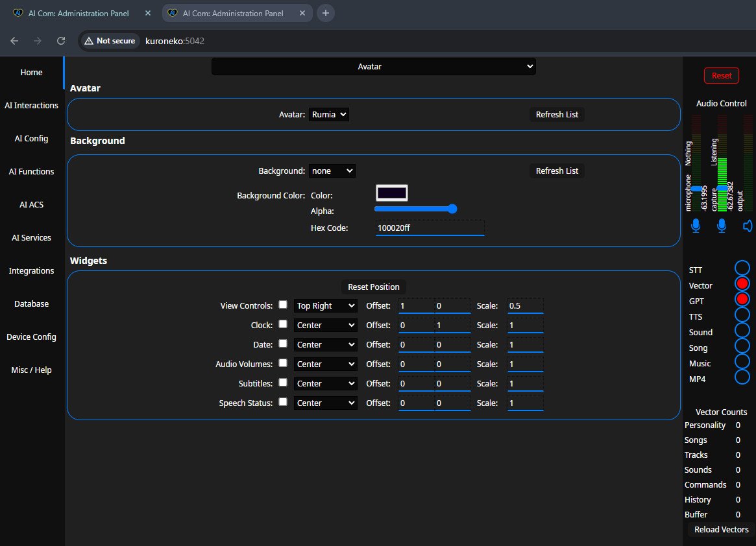Open the View Controls position dropdown
The height and width of the screenshot is (546, 756).
[x=326, y=305]
